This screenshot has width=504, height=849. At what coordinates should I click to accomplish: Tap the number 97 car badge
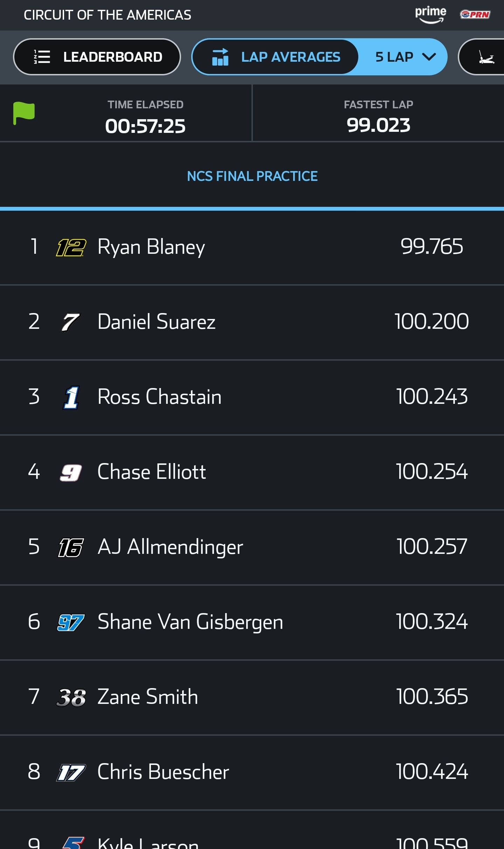pyautogui.click(x=71, y=623)
